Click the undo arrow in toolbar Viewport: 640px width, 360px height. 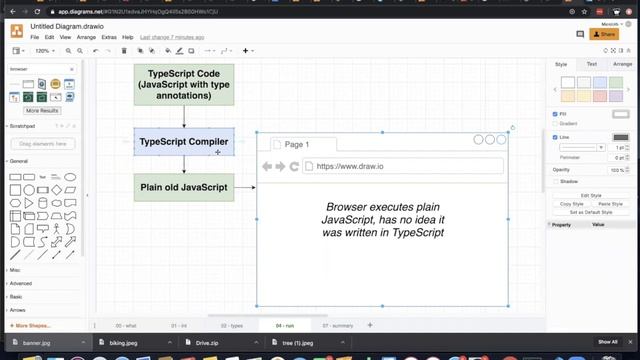click(x=96, y=51)
